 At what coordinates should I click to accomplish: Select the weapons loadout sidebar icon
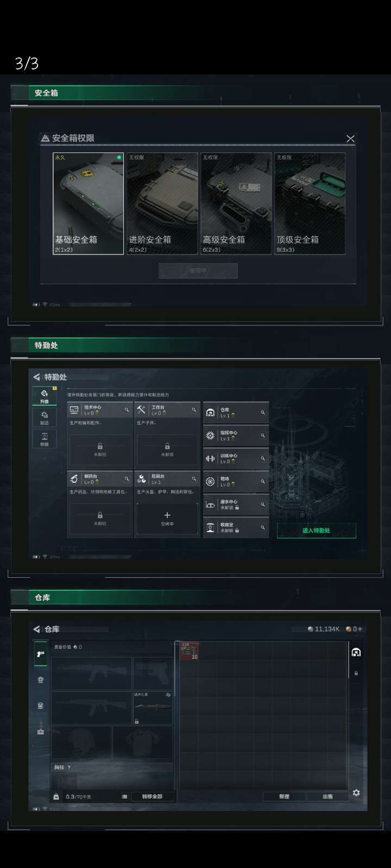(x=40, y=654)
